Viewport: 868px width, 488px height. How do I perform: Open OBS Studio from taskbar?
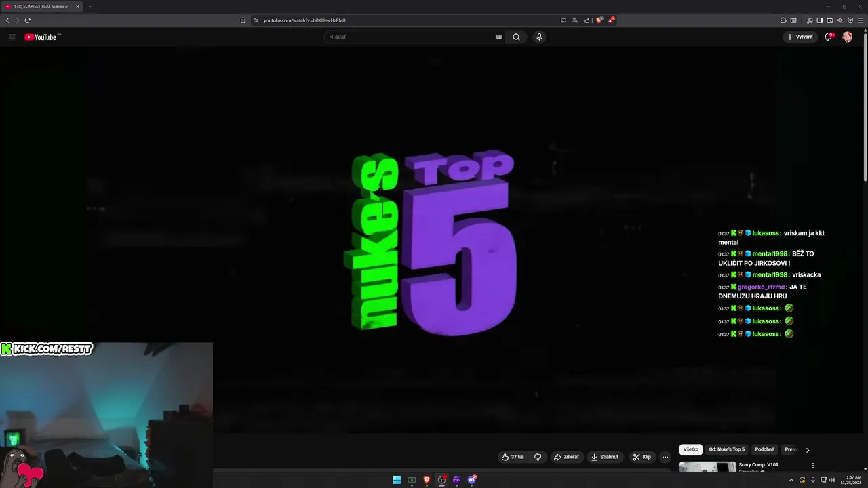[x=441, y=480]
